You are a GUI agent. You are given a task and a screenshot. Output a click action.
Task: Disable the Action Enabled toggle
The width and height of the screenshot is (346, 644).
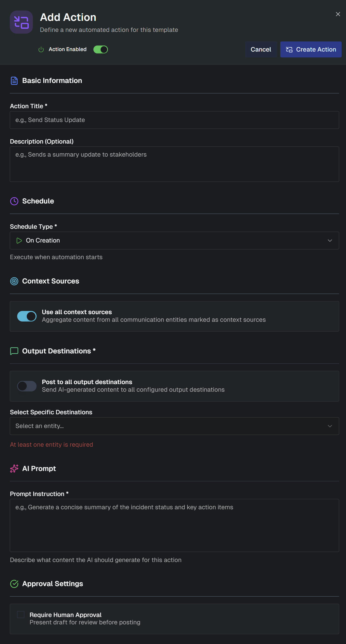[x=101, y=49]
